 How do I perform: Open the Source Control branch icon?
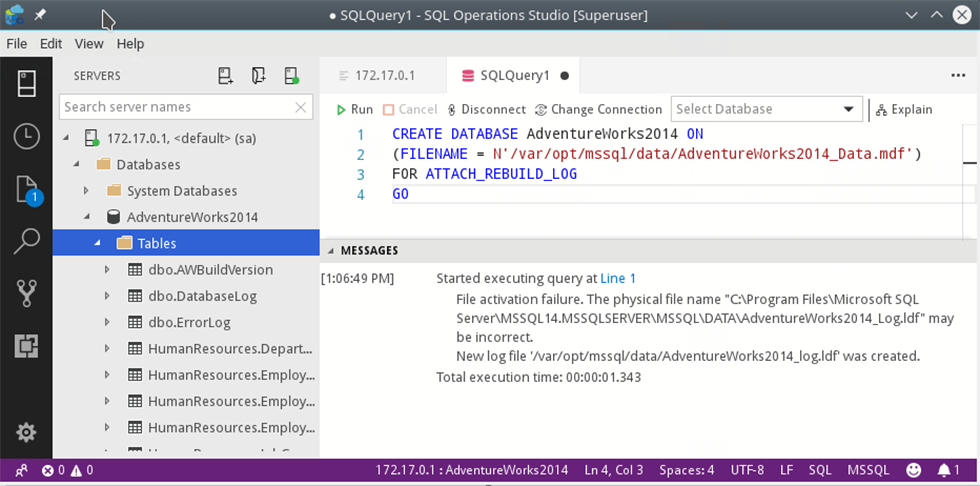tap(26, 293)
